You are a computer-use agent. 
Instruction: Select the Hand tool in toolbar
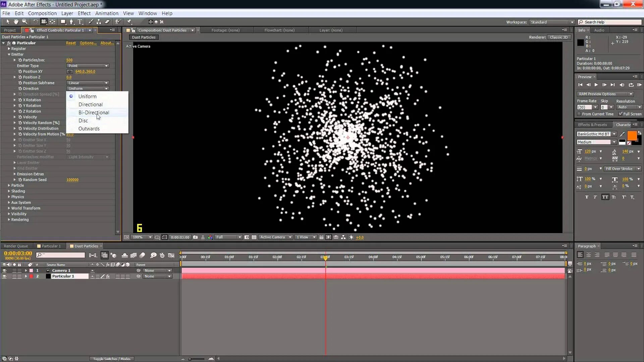tap(16, 22)
